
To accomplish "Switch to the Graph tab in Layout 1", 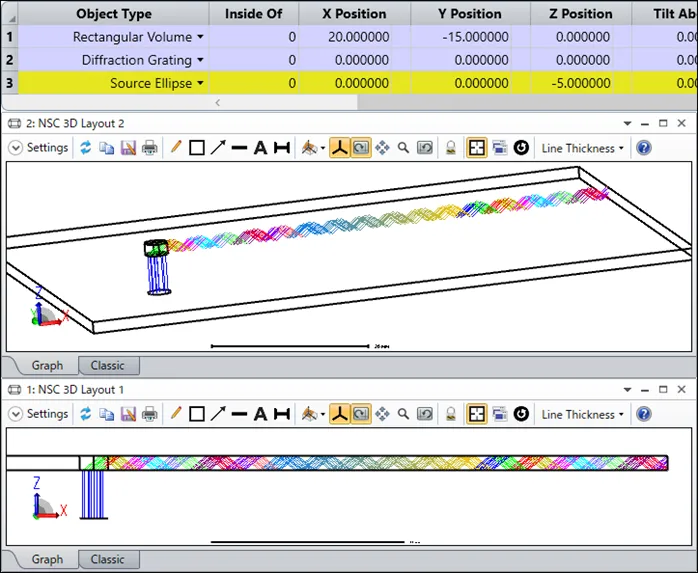I will point(47,559).
